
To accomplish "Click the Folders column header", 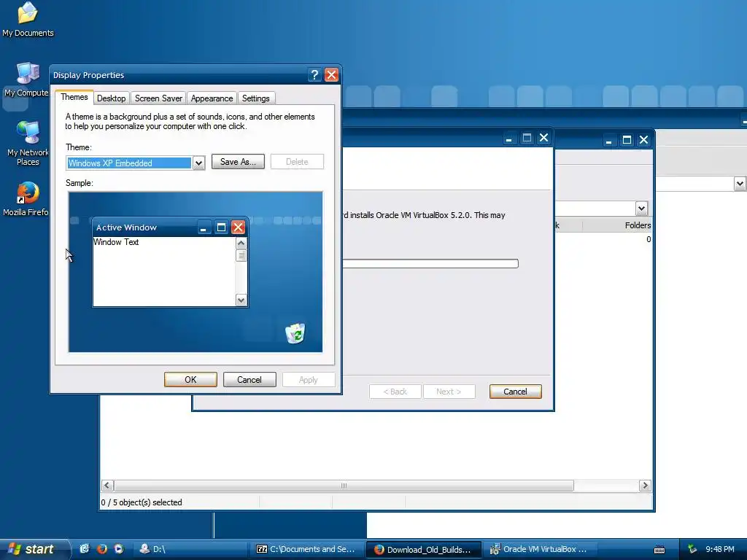I will [617, 225].
